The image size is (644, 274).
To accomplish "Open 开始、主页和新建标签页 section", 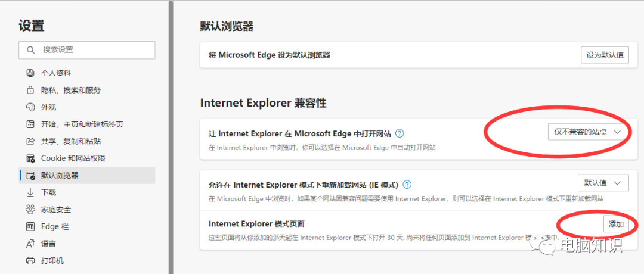I will point(86,124).
